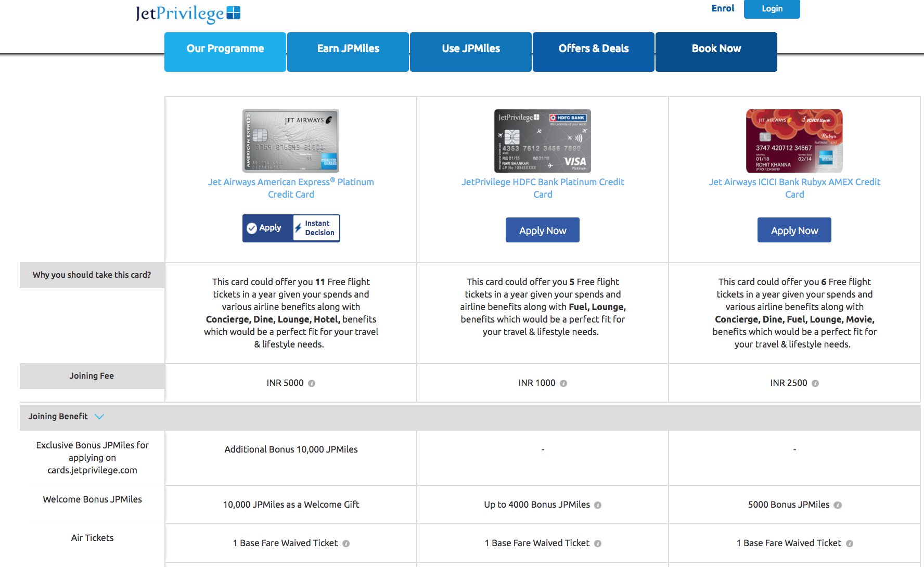This screenshot has width=924, height=567.
Task: Open the Our Programme tab
Action: (225, 52)
